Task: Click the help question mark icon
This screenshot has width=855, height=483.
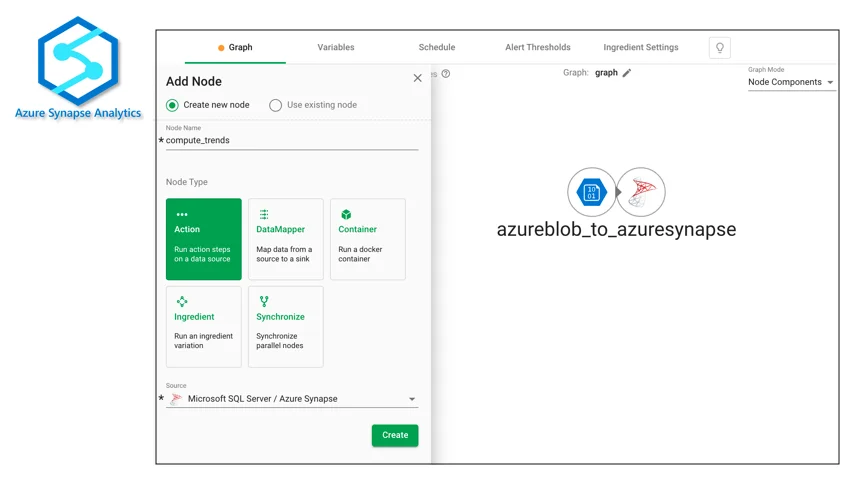Action: pos(446,73)
